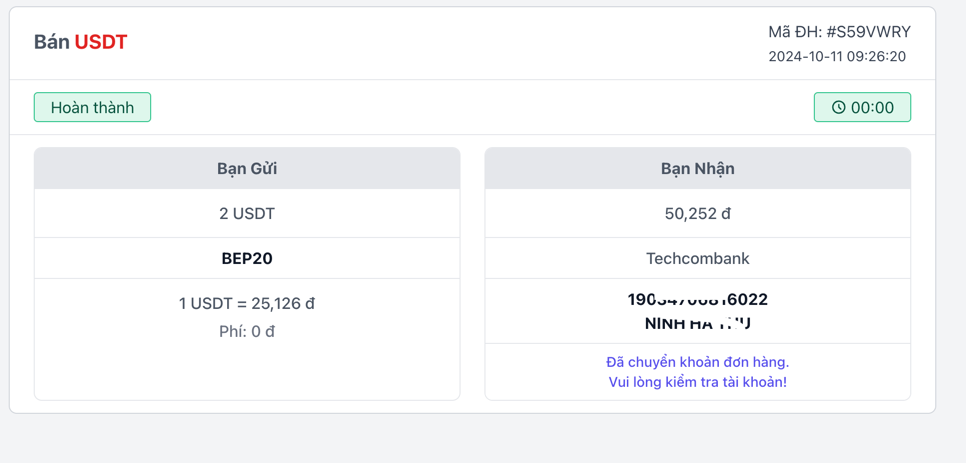
Task: Click the red USDT word in the title
Action: (101, 42)
